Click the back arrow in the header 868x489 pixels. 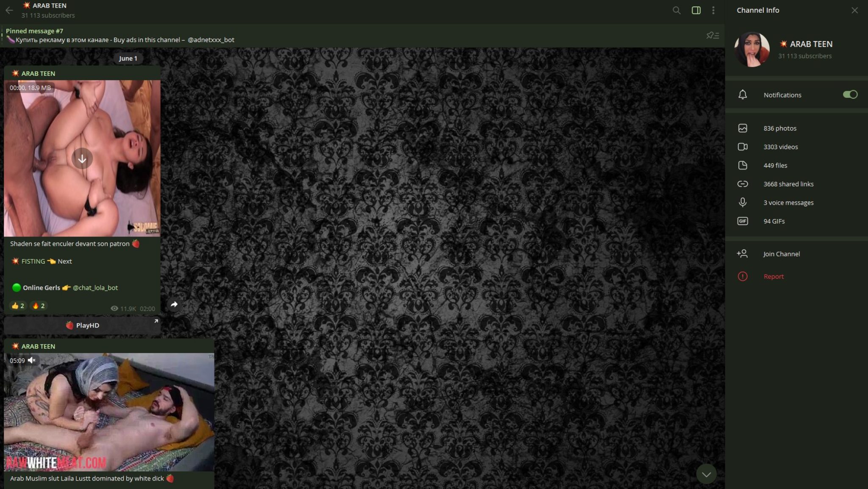tap(9, 10)
